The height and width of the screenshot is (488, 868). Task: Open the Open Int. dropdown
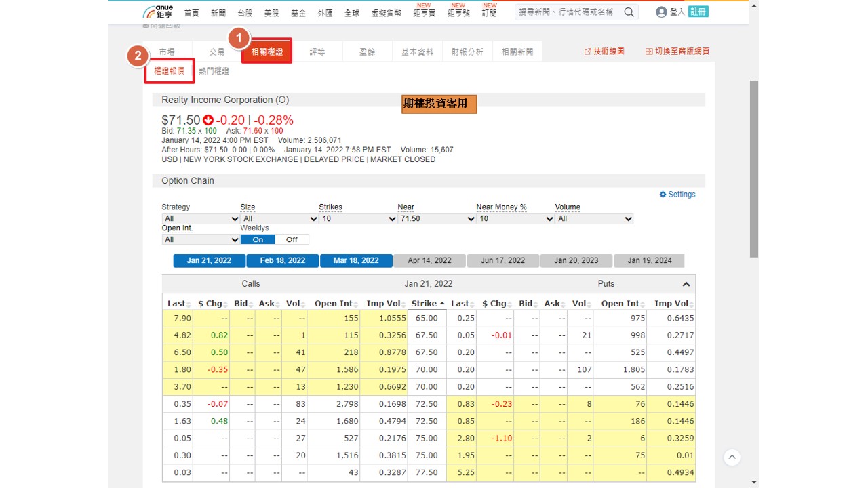(x=201, y=240)
